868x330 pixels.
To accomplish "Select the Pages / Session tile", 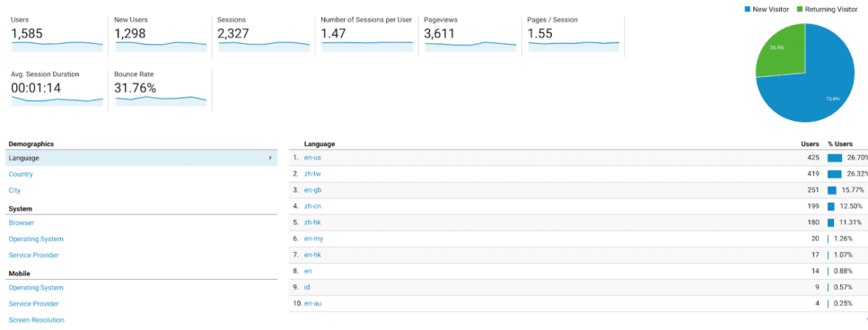I will click(x=574, y=36).
